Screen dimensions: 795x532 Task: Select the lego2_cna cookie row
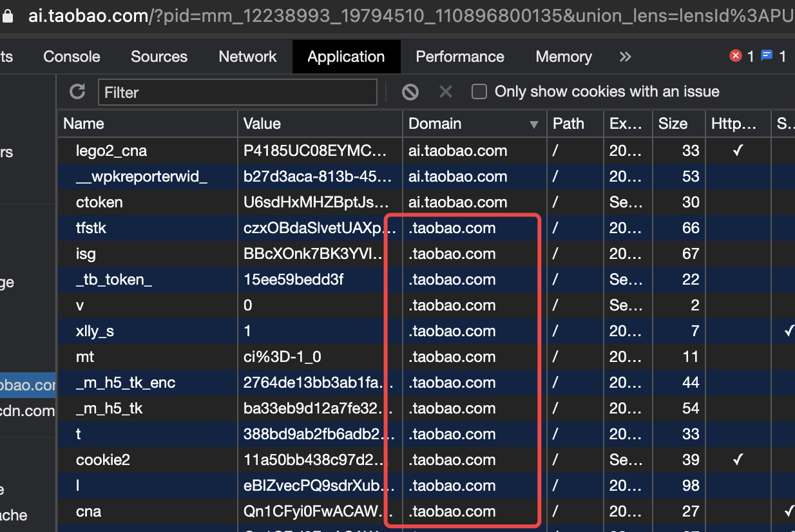[426, 151]
